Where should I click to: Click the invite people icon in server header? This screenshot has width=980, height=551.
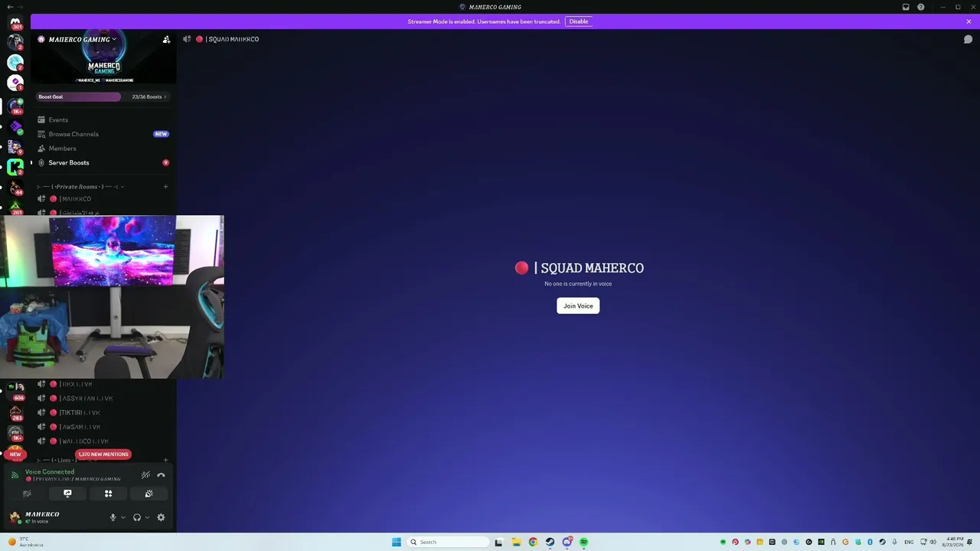point(166,39)
